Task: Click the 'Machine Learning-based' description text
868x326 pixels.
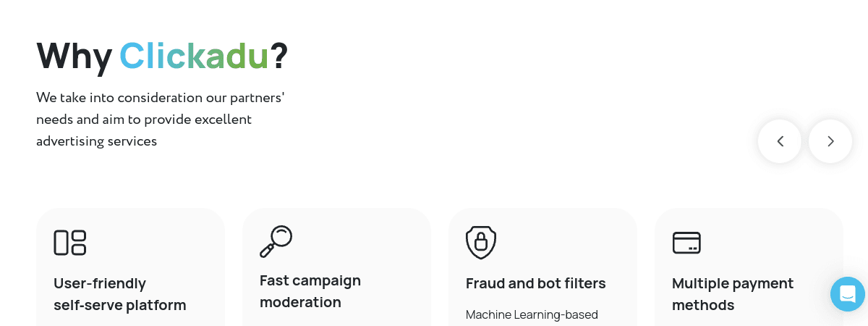Action: pyautogui.click(x=532, y=314)
